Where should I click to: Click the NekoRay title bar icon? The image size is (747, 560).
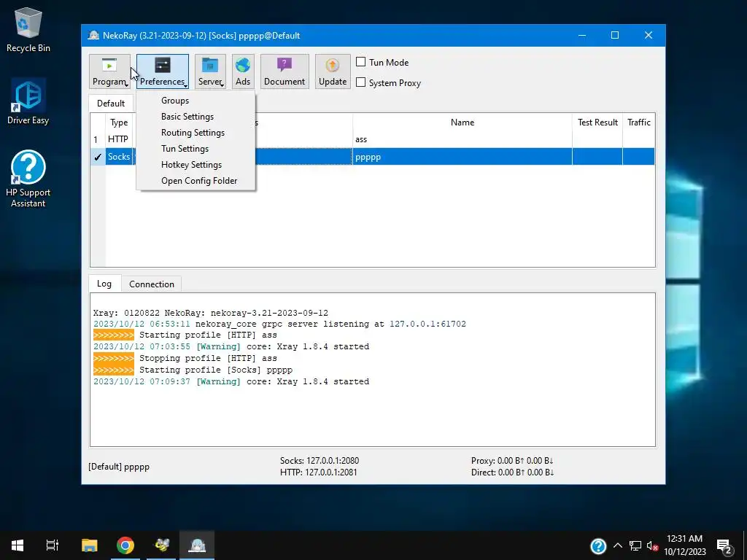(x=93, y=35)
